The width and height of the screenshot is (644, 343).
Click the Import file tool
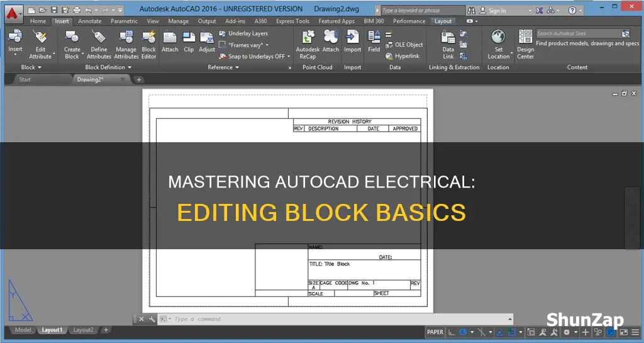[352, 41]
